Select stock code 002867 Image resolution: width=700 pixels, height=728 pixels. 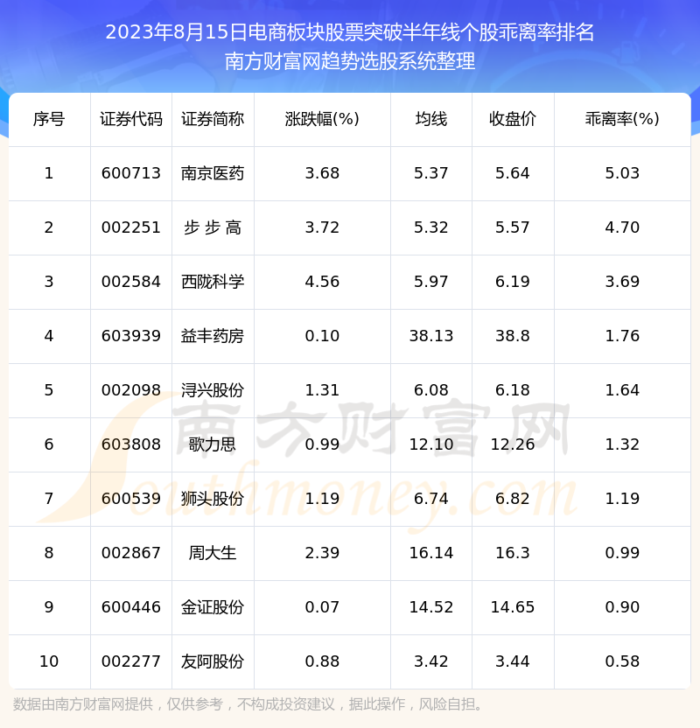pyautogui.click(x=131, y=553)
